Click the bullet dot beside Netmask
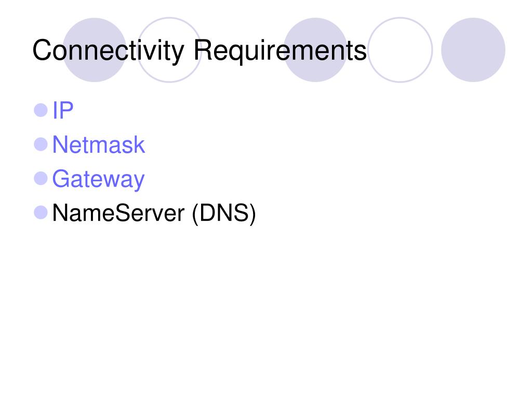This screenshot has height=399, width=532. (41, 144)
